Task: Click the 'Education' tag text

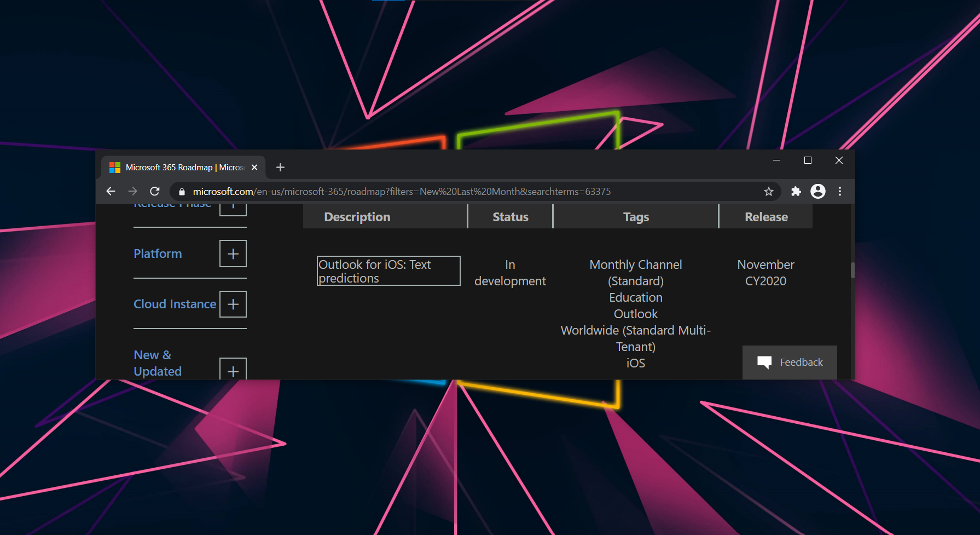Action: pyautogui.click(x=636, y=297)
